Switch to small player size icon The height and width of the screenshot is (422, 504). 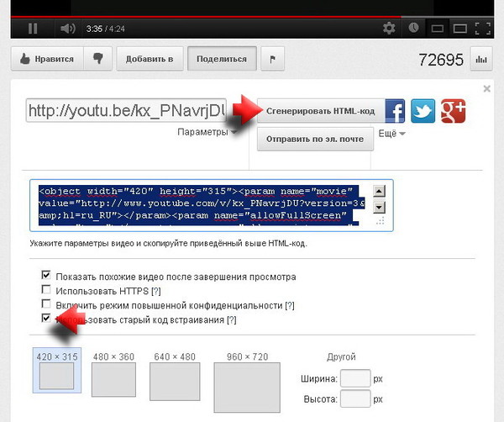pos(437,29)
